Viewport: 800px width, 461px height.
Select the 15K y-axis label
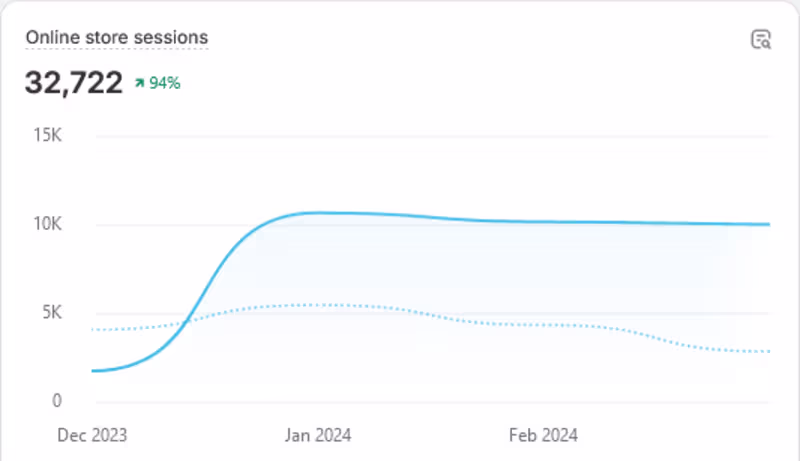pos(47,135)
